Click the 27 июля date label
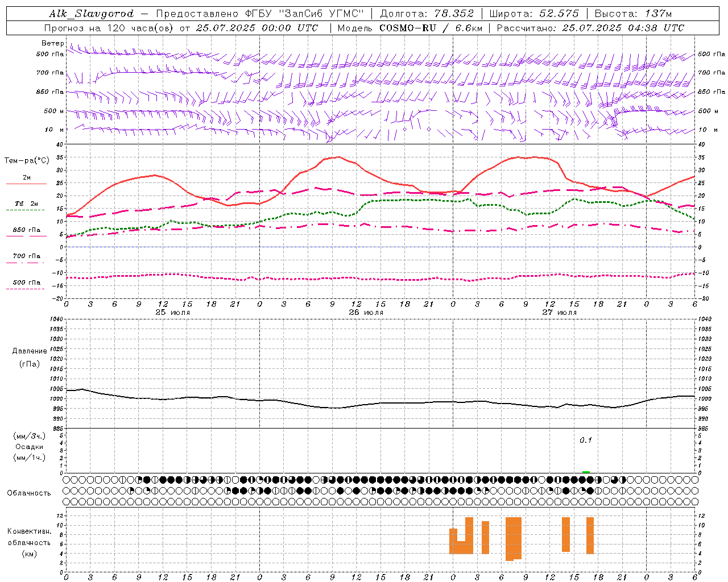This screenshot has width=728, height=582. click(x=560, y=313)
